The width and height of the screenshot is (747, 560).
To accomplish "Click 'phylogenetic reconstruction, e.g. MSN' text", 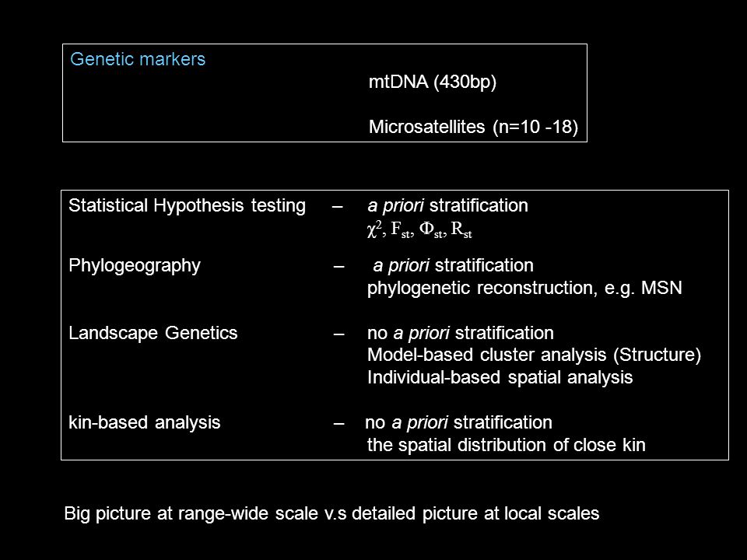I will pos(524,288).
